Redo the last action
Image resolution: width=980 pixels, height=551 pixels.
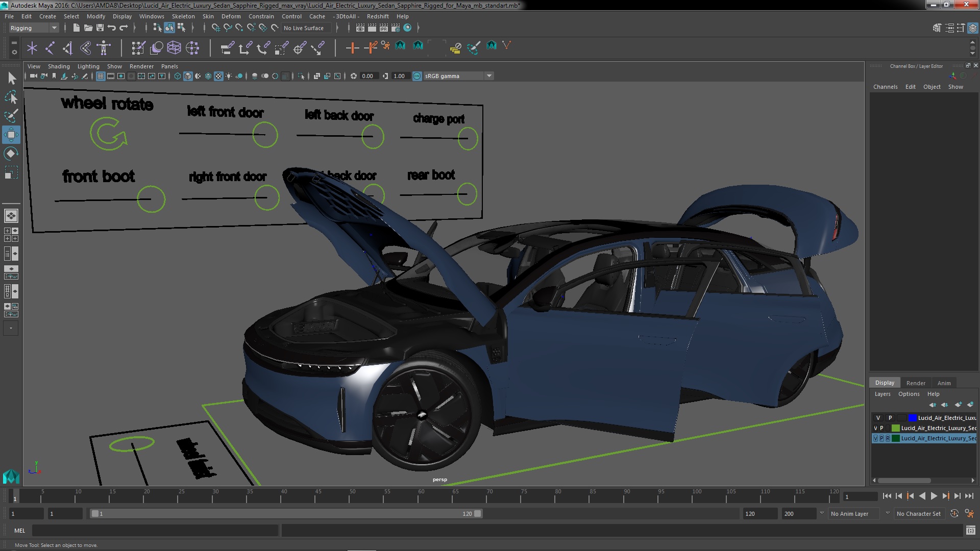124,28
